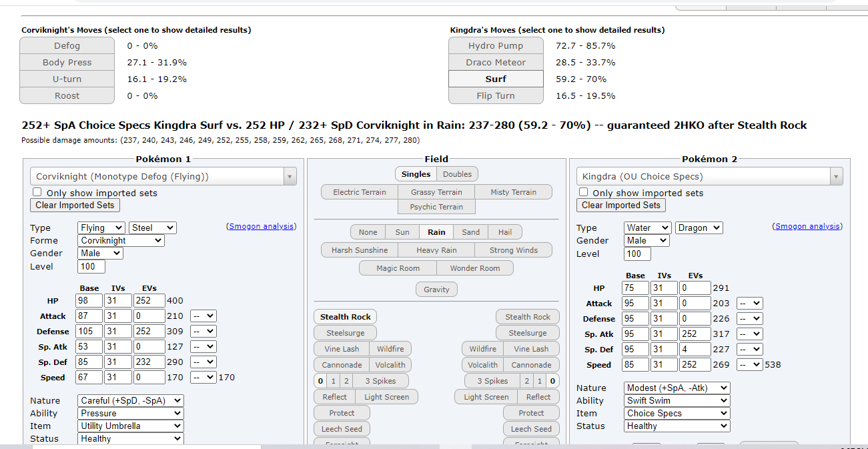Toggle the bold Stealth Rock on Corviknight's side
The width and height of the screenshot is (868, 449).
coord(346,317)
